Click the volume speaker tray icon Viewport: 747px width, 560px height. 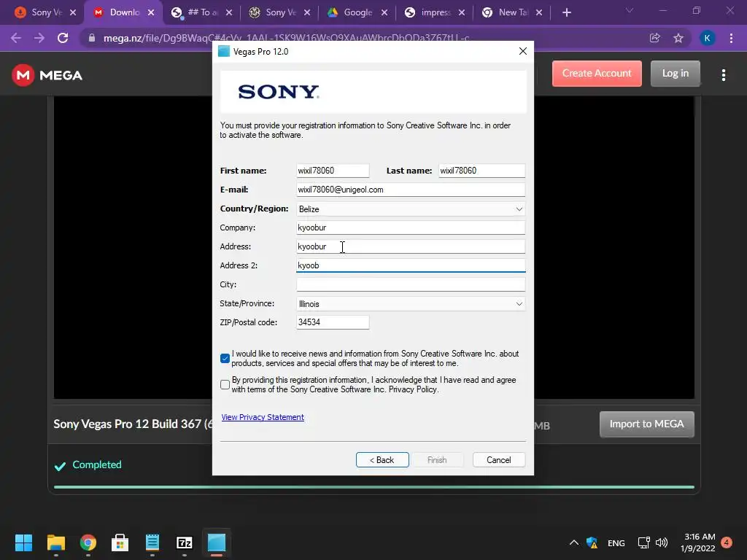pos(662,542)
